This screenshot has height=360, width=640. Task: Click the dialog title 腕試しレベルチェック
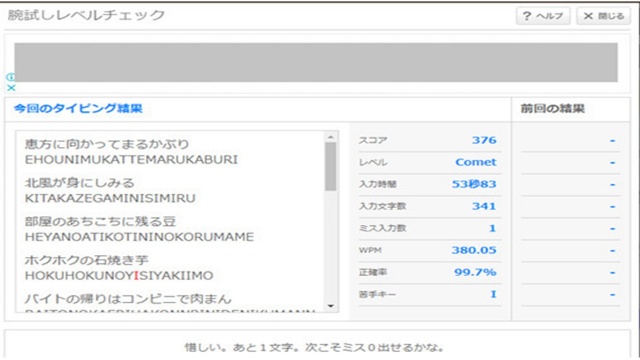[x=86, y=15]
